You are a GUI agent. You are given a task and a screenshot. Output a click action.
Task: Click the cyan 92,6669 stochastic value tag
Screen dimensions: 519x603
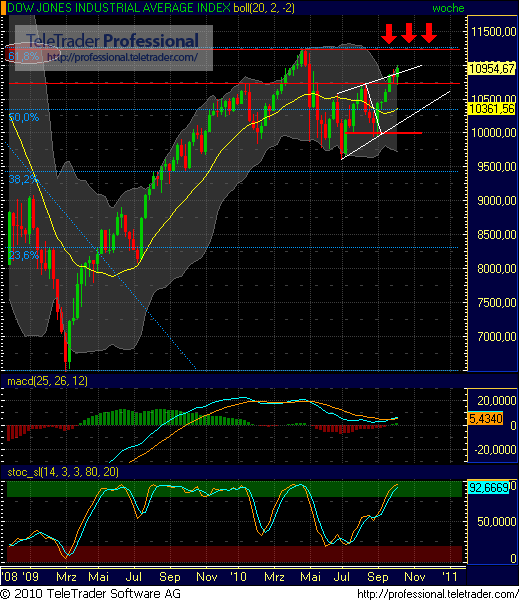tap(489, 488)
